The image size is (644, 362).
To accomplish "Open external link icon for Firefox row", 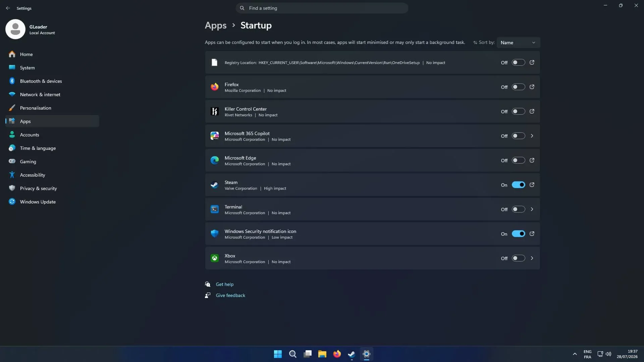I will point(532,87).
